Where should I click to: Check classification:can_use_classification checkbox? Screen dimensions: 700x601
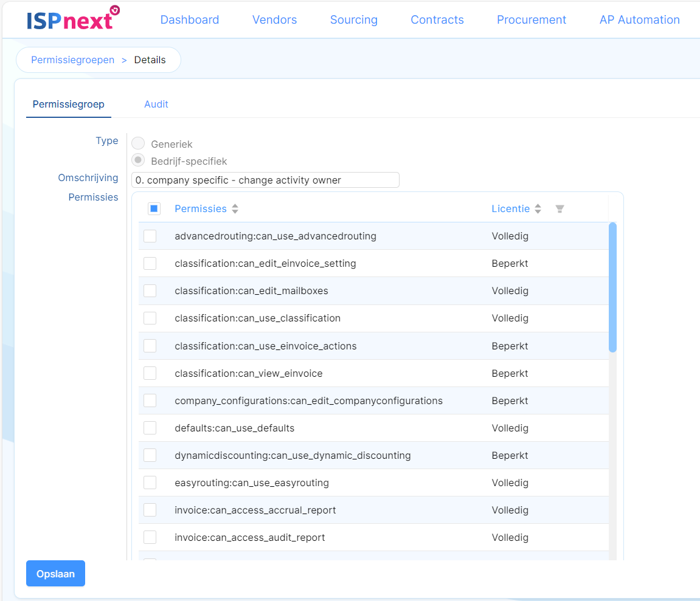[150, 318]
